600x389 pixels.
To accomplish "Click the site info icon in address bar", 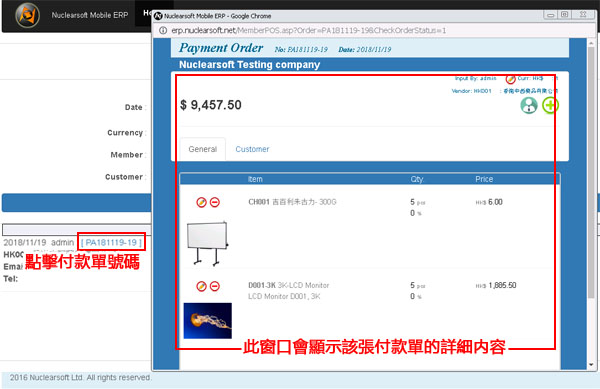I will click(163, 30).
